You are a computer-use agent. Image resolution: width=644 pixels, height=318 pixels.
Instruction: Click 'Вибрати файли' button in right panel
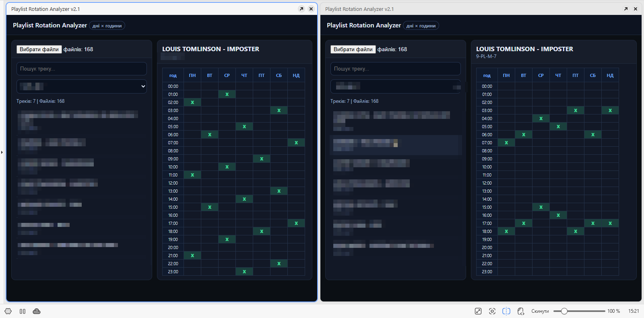[x=353, y=49]
